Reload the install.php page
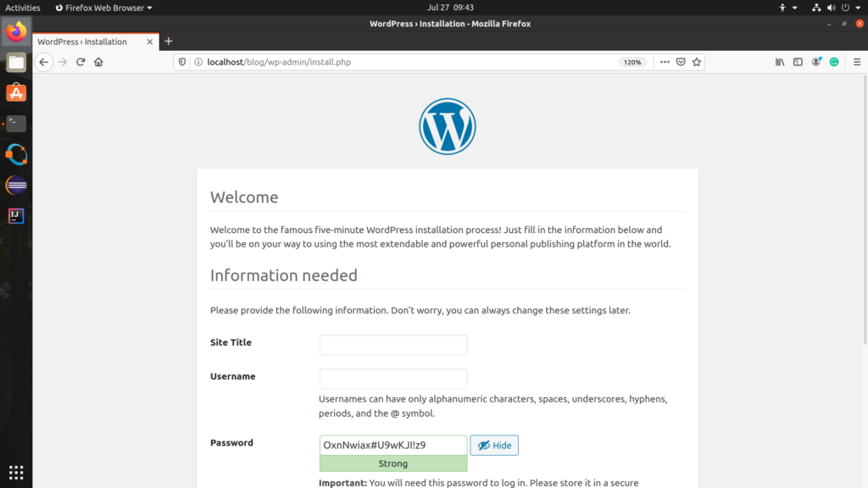This screenshot has width=868, height=488. tap(79, 62)
